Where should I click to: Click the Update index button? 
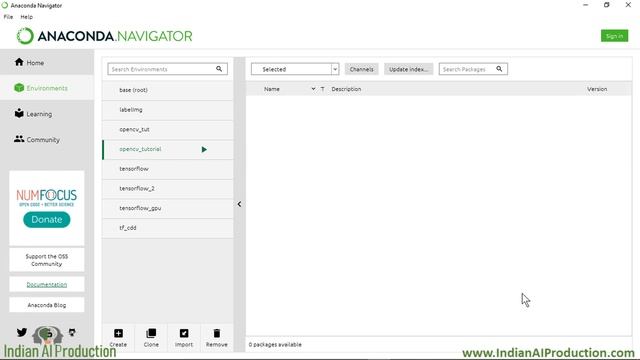pos(408,69)
